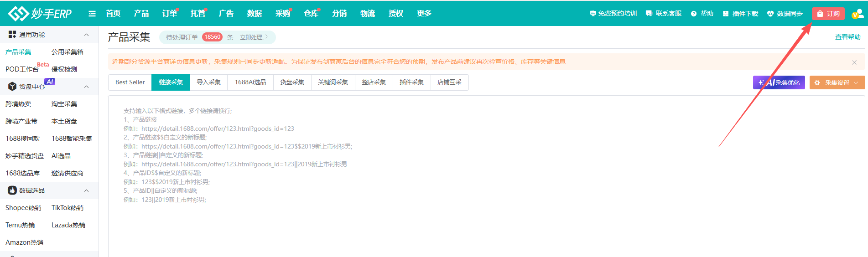Screen dimensions: 868x257
Task: Click the 妙手ERP logo
Action: (40, 13)
